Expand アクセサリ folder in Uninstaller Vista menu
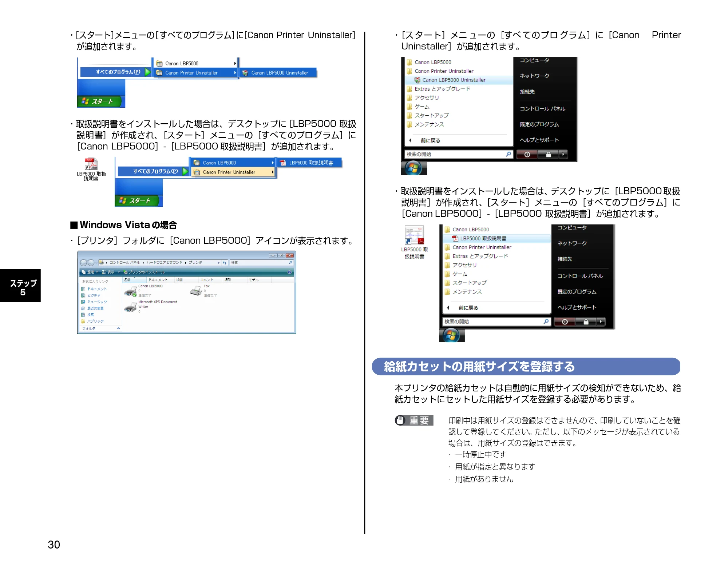This screenshot has height=566, width=728. coord(423,97)
